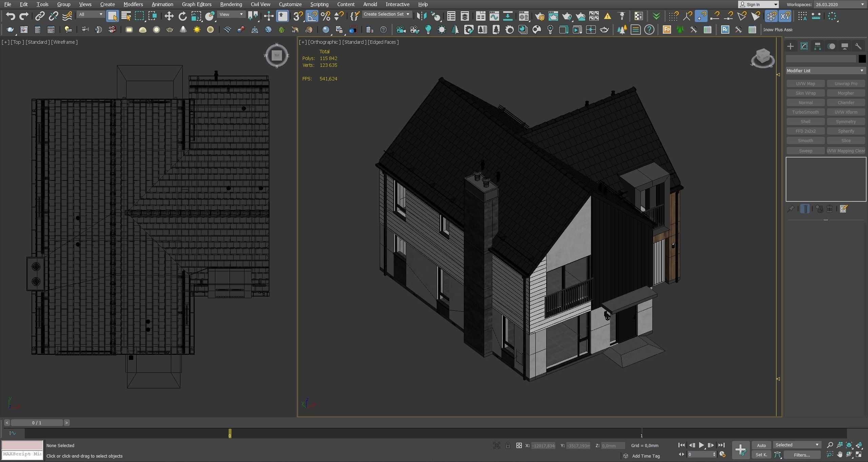Toggle the Percent Snap button
Image resolution: width=868 pixels, height=462 pixels.
coord(325,16)
